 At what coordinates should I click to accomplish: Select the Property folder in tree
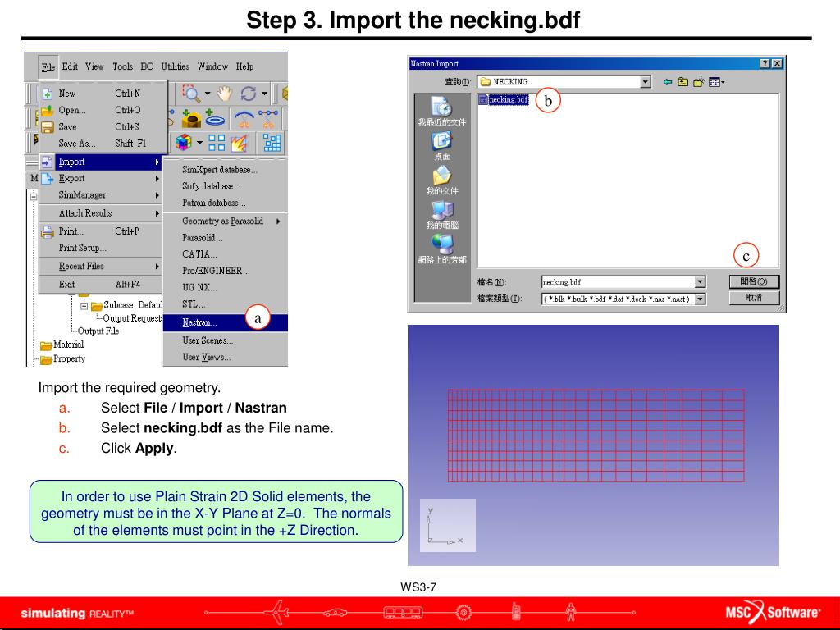pos(63,359)
